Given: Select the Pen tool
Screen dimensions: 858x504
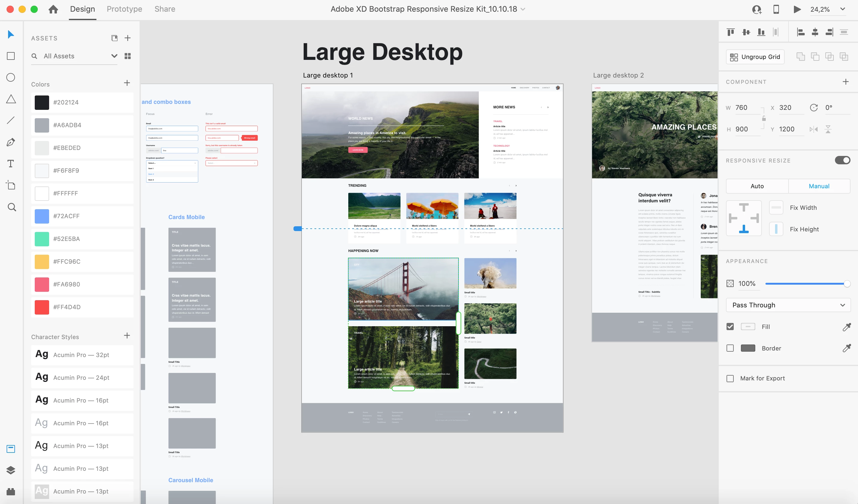Looking at the screenshot, I should (x=11, y=142).
